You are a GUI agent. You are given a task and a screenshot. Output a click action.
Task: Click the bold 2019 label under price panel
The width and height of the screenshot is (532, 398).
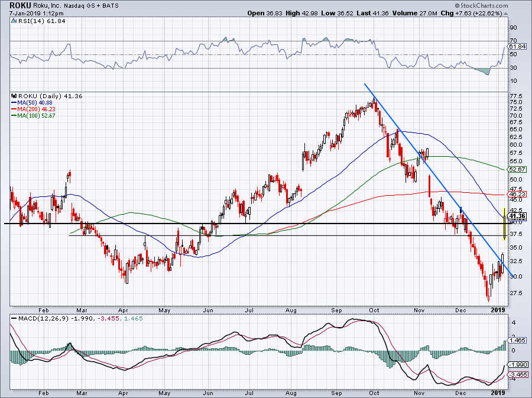(498, 310)
